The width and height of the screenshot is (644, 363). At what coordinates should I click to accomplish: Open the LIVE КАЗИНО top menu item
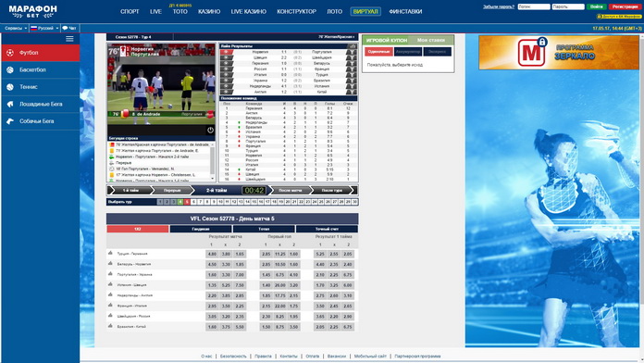tap(249, 11)
